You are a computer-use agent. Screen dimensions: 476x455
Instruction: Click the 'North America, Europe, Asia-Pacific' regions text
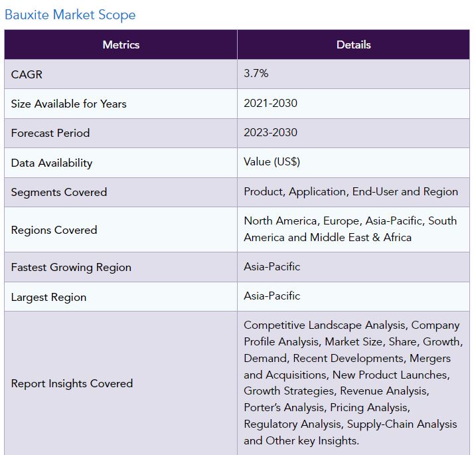pyautogui.click(x=351, y=229)
